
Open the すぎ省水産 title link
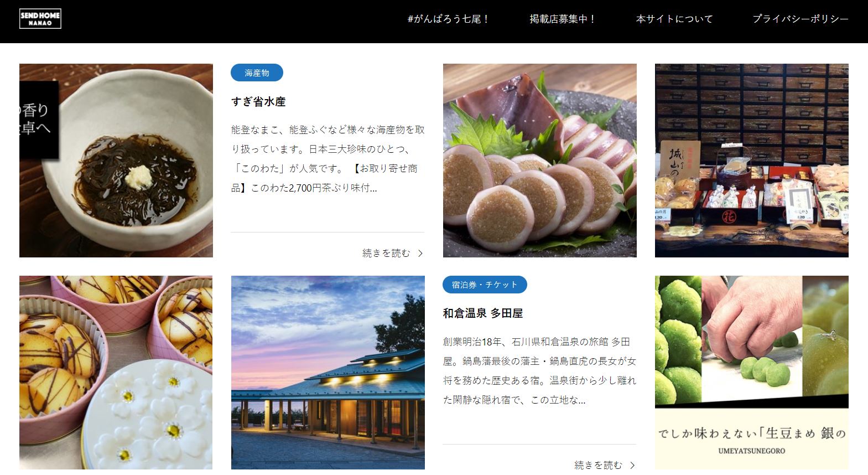[258, 102]
